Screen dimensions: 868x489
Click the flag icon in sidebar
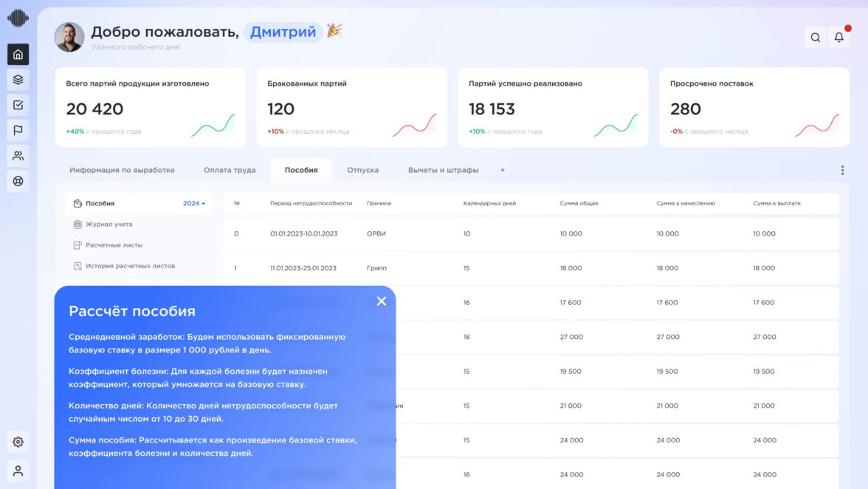tap(18, 131)
